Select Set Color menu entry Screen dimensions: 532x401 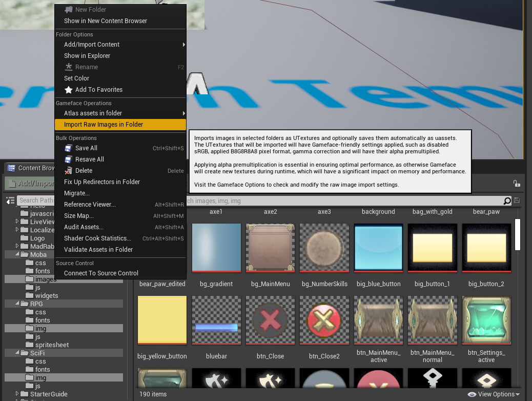(120, 78)
